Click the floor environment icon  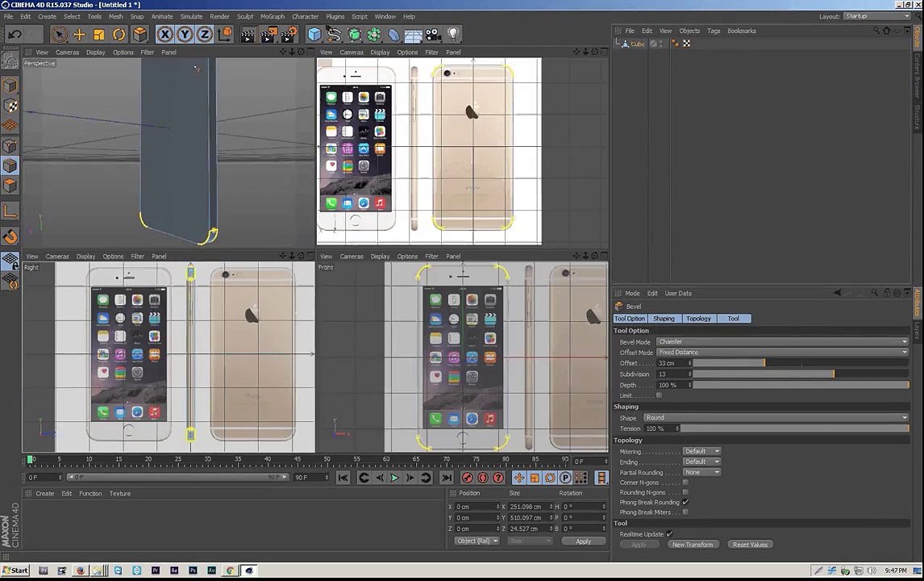(413, 35)
